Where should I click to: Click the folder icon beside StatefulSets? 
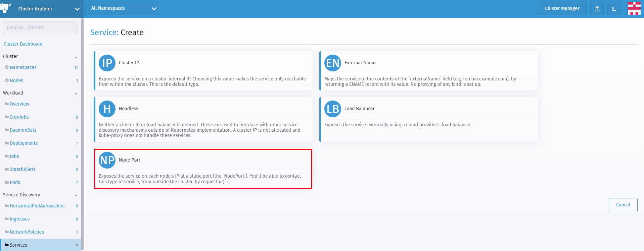point(7,169)
